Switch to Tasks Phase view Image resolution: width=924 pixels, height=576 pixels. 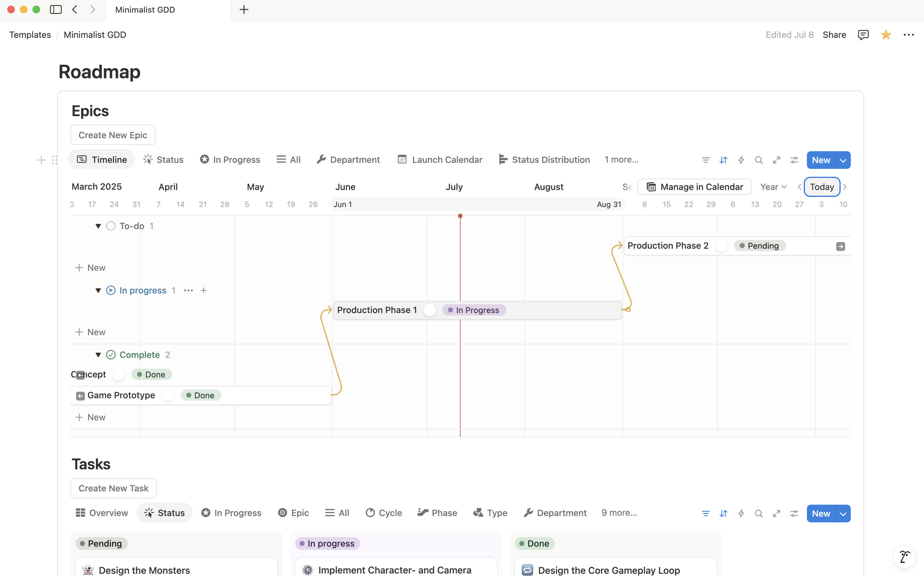[437, 513]
